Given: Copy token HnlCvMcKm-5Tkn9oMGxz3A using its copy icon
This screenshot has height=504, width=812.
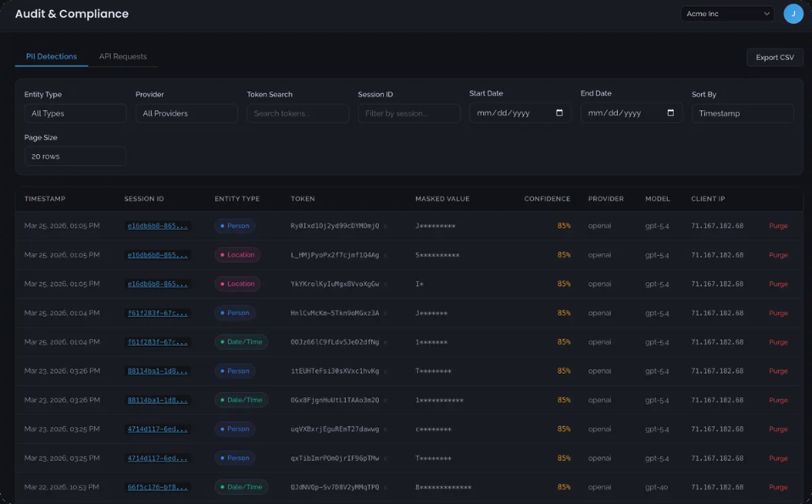Looking at the screenshot, I should (386, 313).
